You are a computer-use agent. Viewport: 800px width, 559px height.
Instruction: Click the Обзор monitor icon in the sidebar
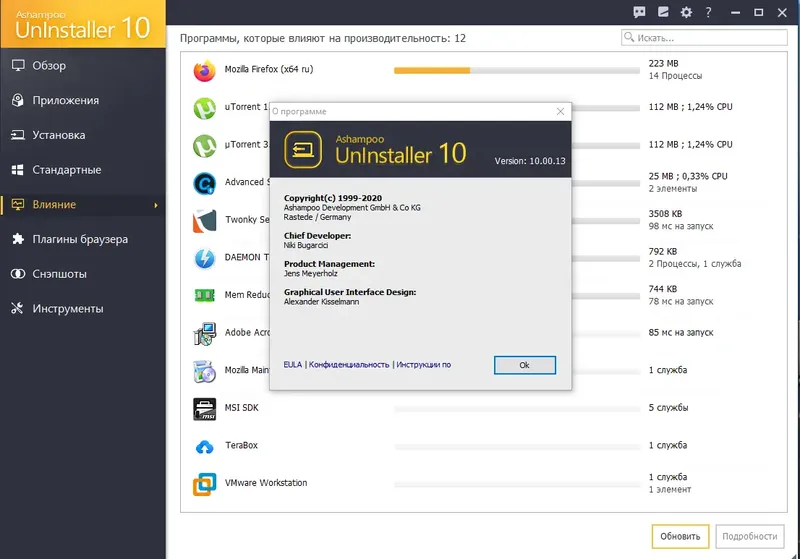point(18,65)
